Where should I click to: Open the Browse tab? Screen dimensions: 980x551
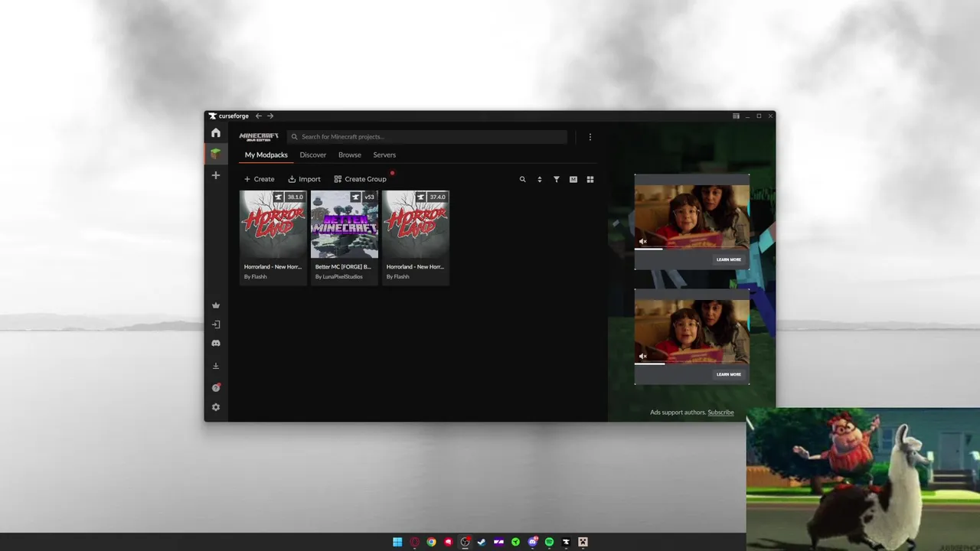click(350, 155)
